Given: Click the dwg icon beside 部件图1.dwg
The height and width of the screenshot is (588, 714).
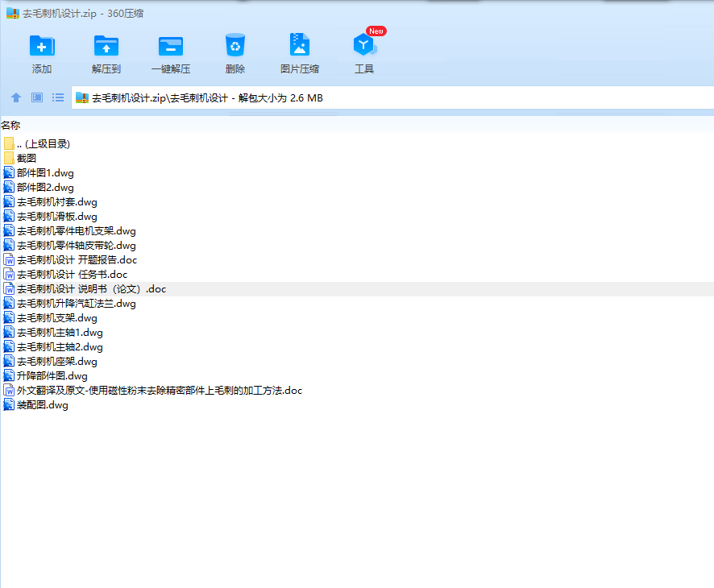Looking at the screenshot, I should coord(9,172).
